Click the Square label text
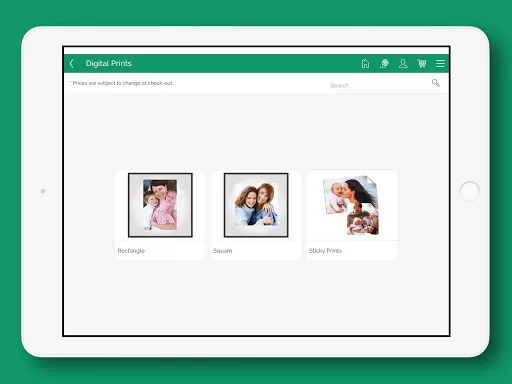Viewport: 512px width, 384px height. point(223,251)
